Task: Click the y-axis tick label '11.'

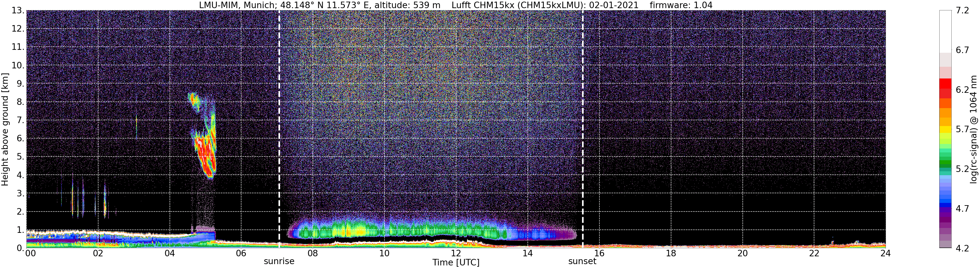Action: (18, 47)
